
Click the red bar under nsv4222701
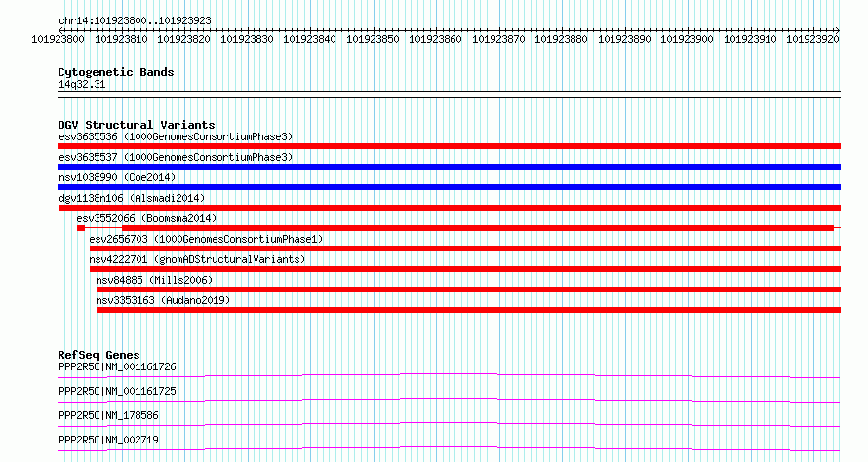point(465,269)
